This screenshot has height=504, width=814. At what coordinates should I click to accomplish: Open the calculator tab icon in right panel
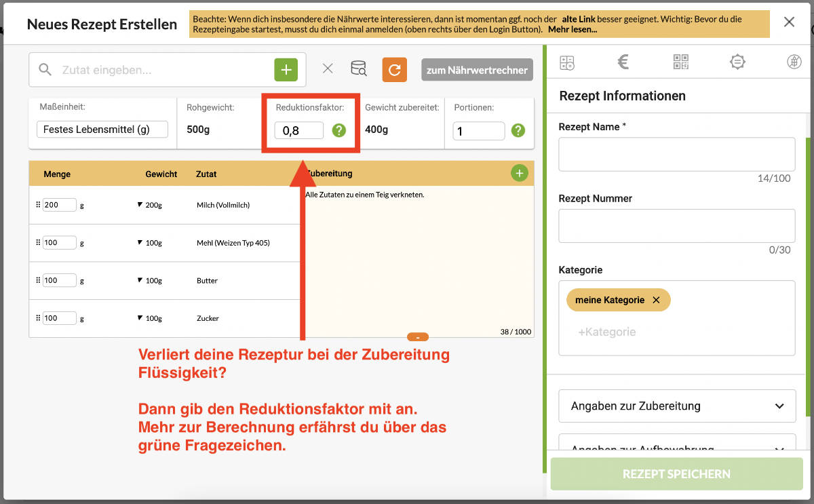coord(567,62)
